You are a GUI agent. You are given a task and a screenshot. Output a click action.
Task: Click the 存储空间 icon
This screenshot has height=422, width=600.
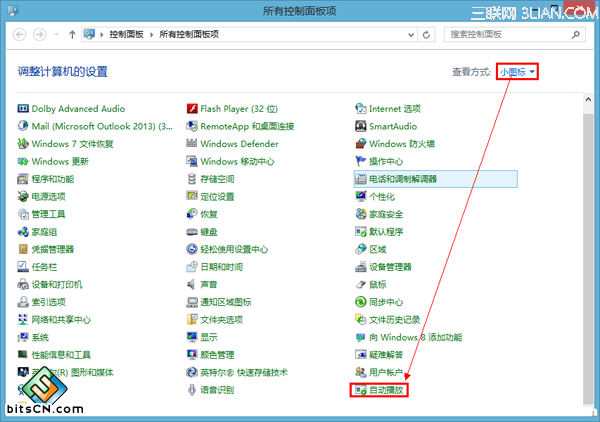click(192, 179)
